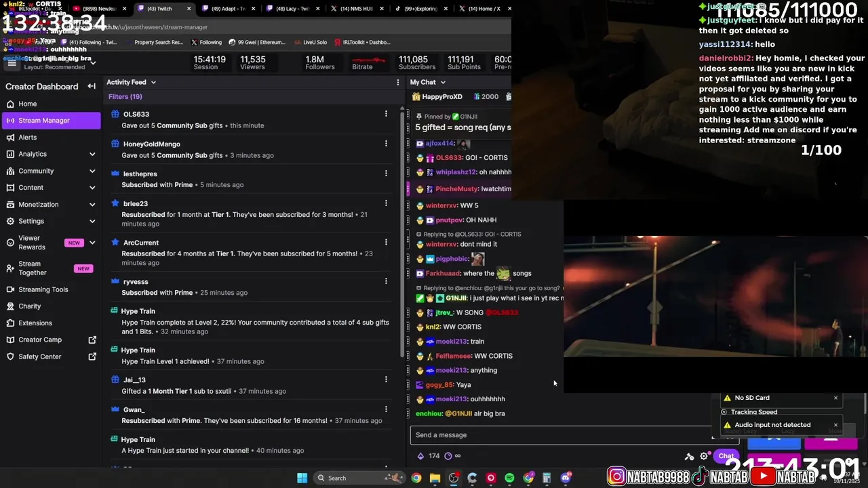Open the hamburger menu in dashboard header
This screenshot has width=868, height=488.
tap(12, 63)
